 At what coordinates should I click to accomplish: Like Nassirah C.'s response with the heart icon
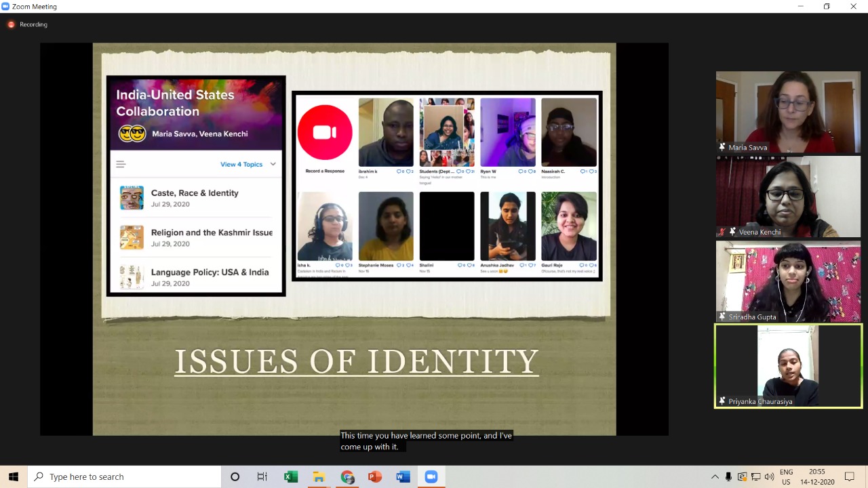(x=591, y=171)
